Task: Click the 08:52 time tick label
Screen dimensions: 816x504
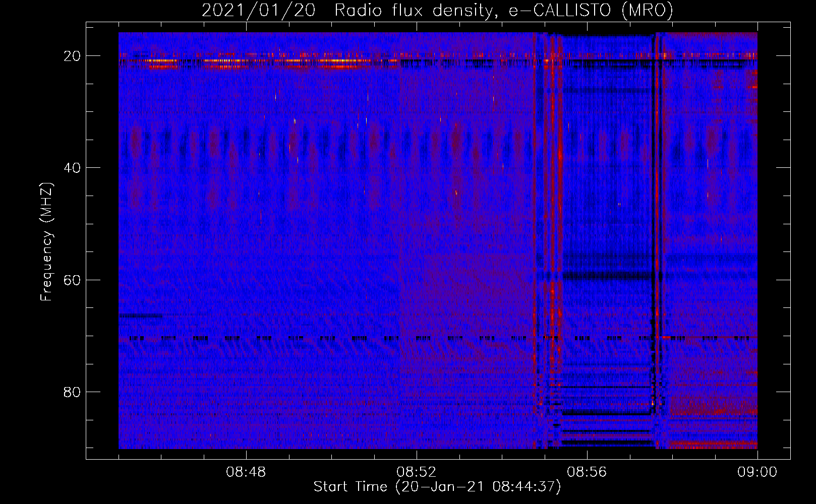Action: [417, 472]
